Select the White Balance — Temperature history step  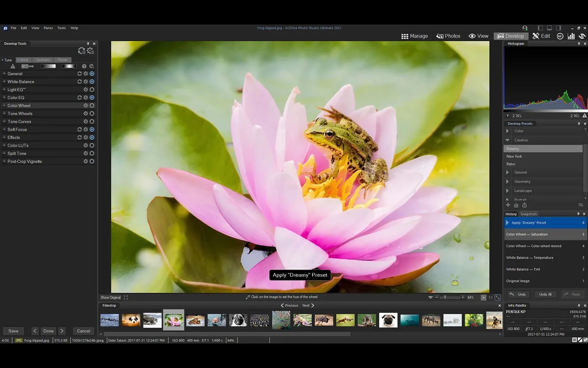coord(545,258)
